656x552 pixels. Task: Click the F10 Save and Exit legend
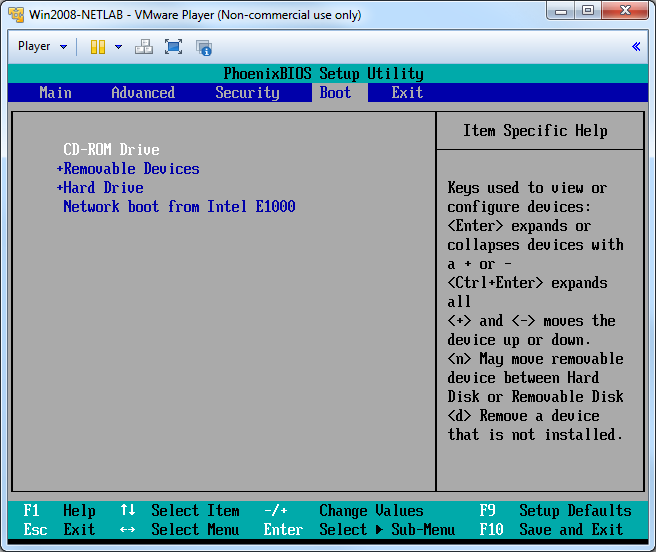click(x=551, y=529)
